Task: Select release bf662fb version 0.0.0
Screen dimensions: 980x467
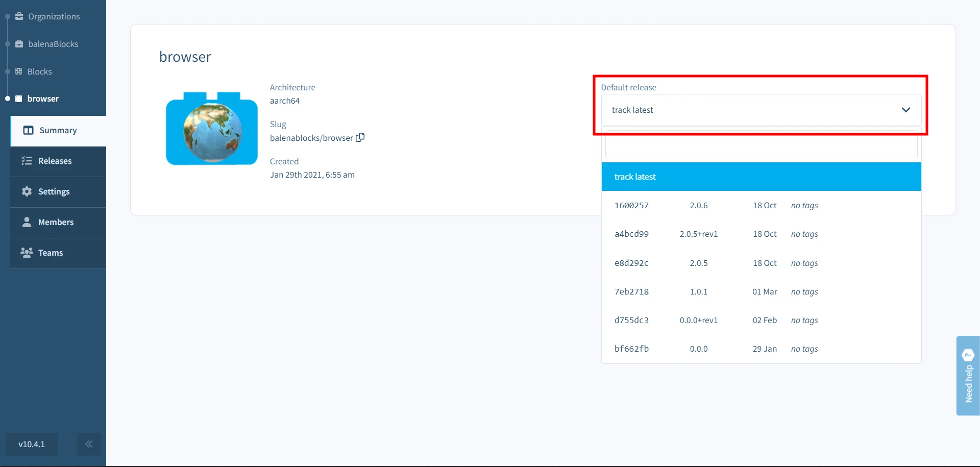Action: 761,349
